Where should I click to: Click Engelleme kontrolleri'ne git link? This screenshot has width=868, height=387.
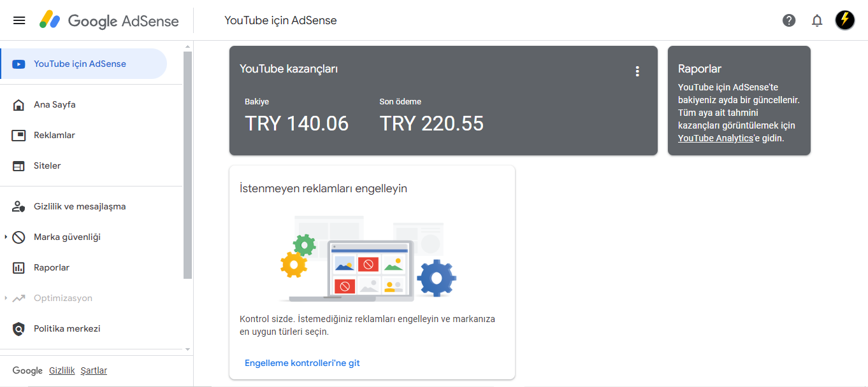302,363
